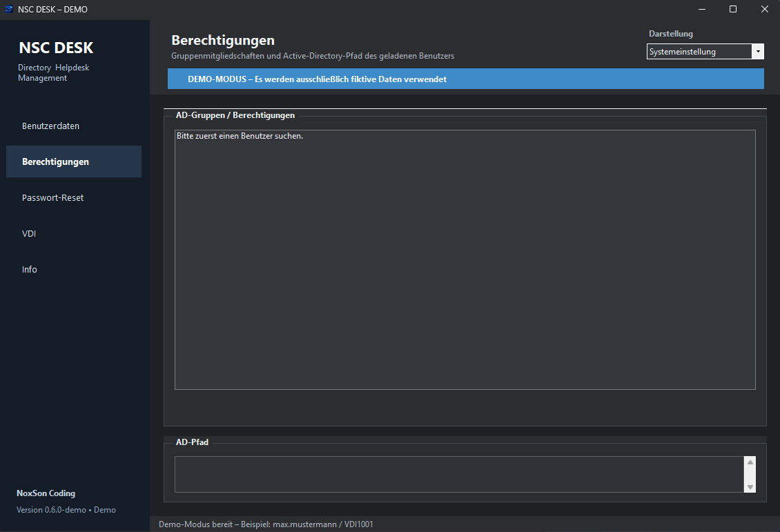Select Berechtigungen in the sidebar

coord(74,161)
